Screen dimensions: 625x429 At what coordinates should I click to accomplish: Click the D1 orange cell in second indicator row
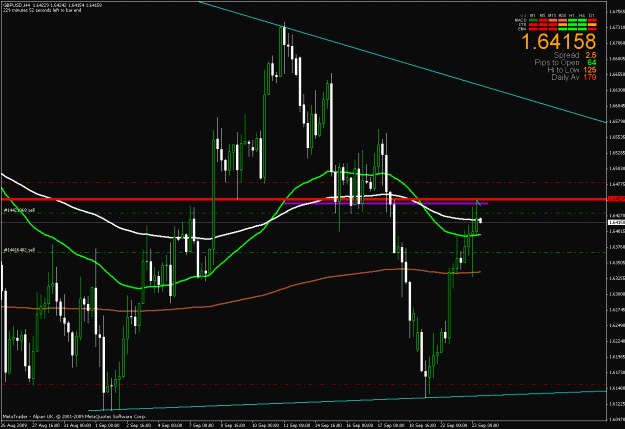[592, 24]
